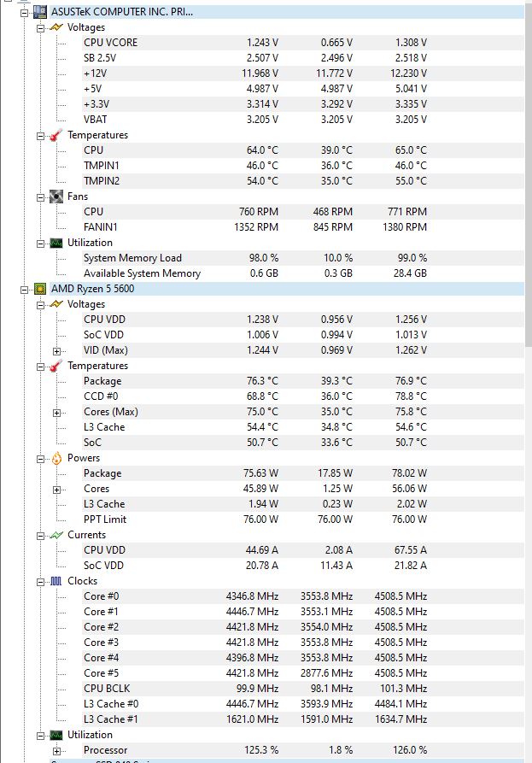Select the +12V voltage row

click(303, 73)
